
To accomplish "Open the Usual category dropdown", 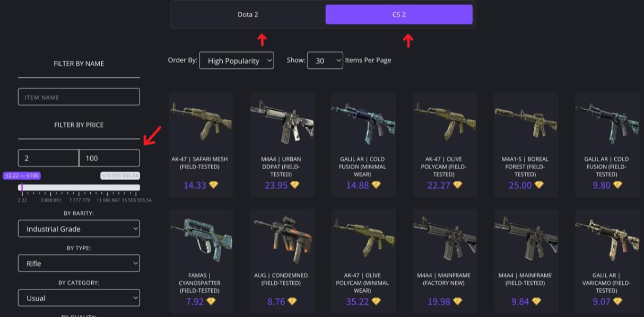I will [x=79, y=298].
